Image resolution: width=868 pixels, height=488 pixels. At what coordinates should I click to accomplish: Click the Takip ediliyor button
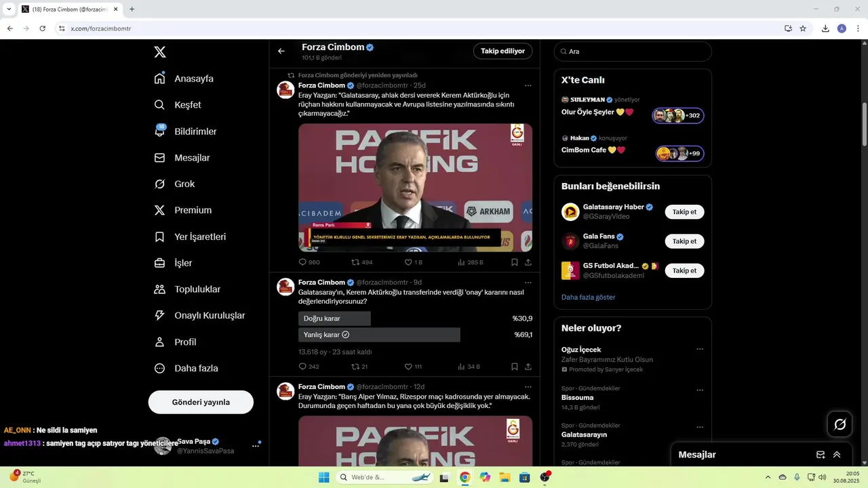(x=502, y=51)
